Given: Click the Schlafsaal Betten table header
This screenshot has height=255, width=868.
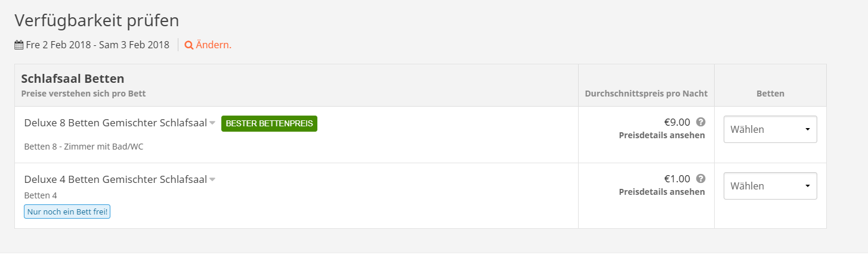Looking at the screenshot, I should 72,79.
